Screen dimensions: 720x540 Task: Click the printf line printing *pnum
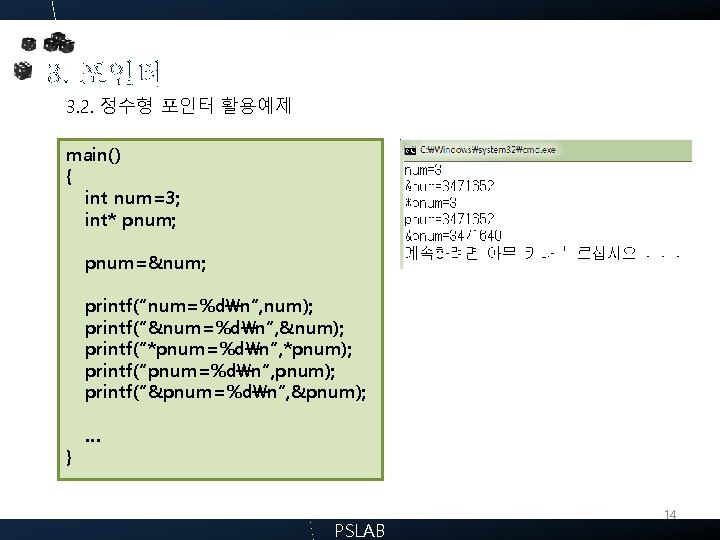click(x=218, y=349)
